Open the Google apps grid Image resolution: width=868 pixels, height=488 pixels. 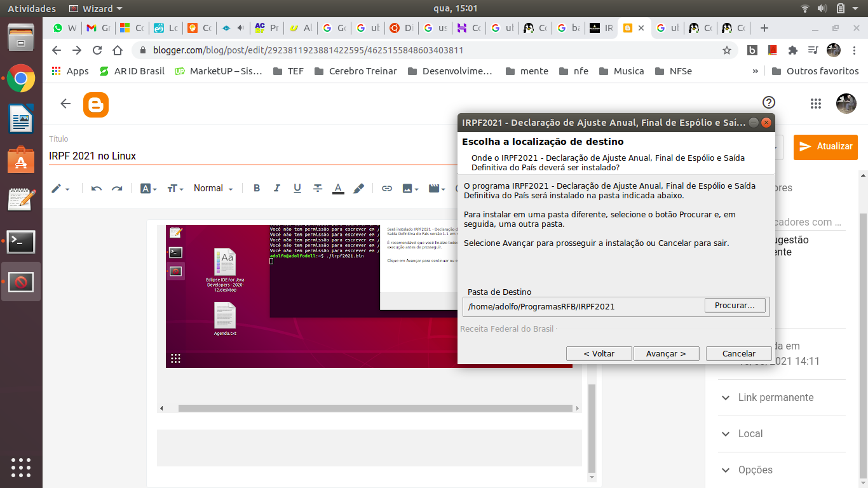tap(816, 104)
